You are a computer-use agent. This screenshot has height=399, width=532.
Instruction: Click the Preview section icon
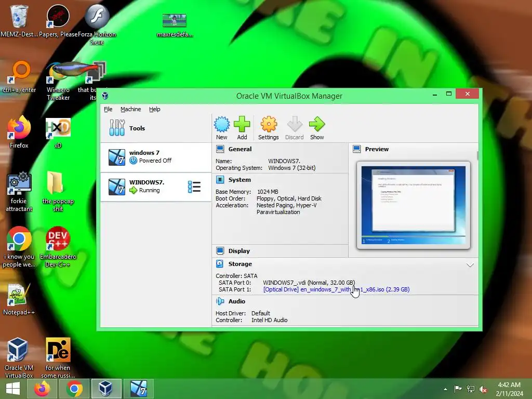point(356,149)
